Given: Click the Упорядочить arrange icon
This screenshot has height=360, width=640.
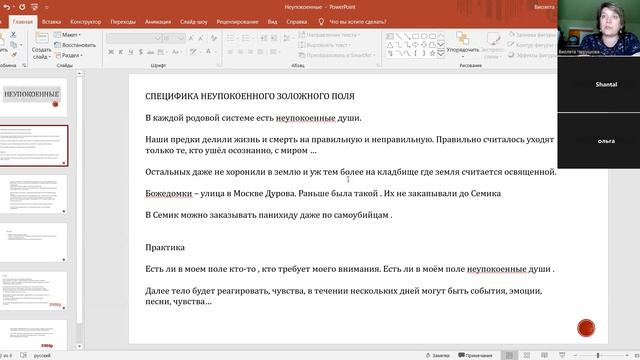Looking at the screenshot, I should click(x=462, y=38).
